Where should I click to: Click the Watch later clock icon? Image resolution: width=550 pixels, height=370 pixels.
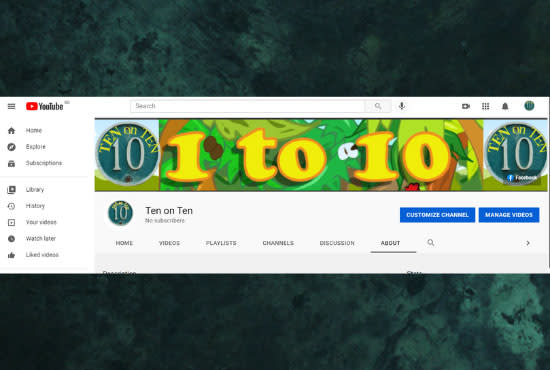point(11,239)
